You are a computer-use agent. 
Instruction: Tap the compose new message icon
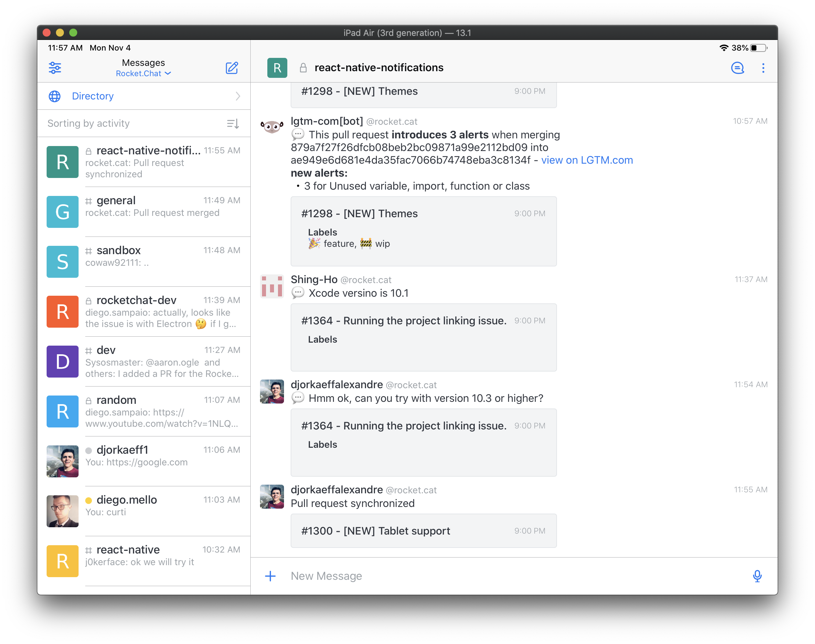click(x=232, y=68)
